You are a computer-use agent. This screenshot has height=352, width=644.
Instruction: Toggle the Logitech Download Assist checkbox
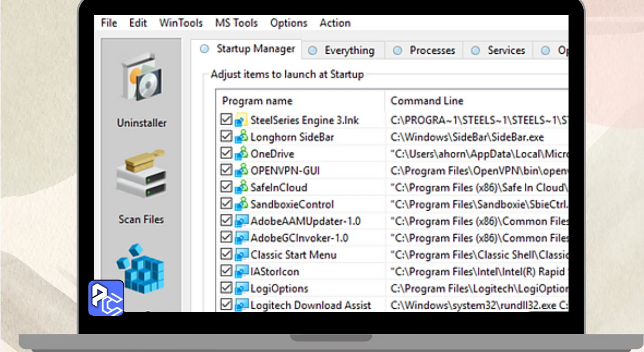[226, 305]
